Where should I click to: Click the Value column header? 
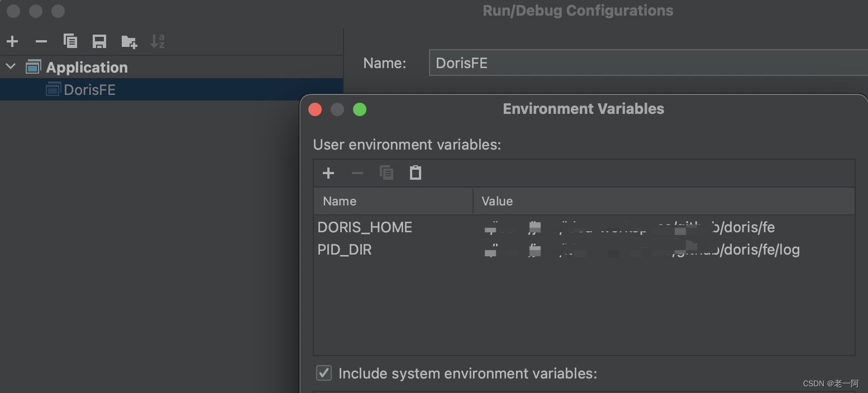(497, 201)
